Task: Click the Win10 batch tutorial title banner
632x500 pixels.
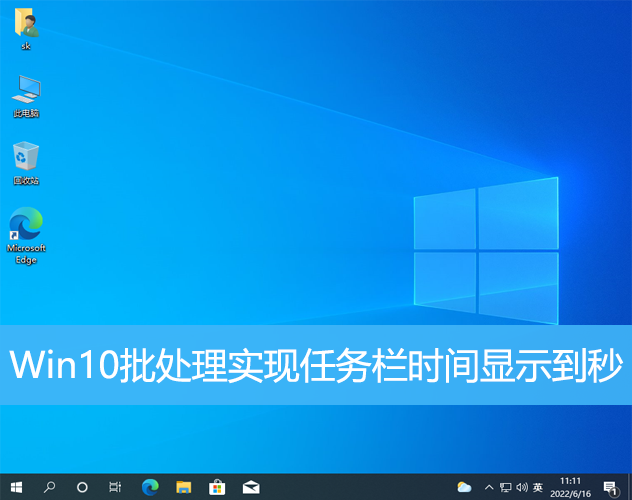Action: (316, 364)
